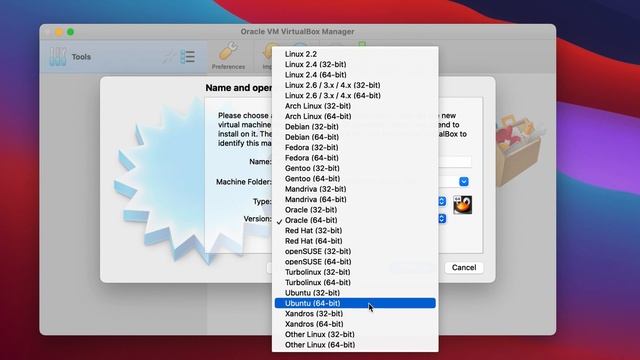Select Gentoo (32-bit) option
The height and width of the screenshot is (360, 640).
click(x=355, y=168)
